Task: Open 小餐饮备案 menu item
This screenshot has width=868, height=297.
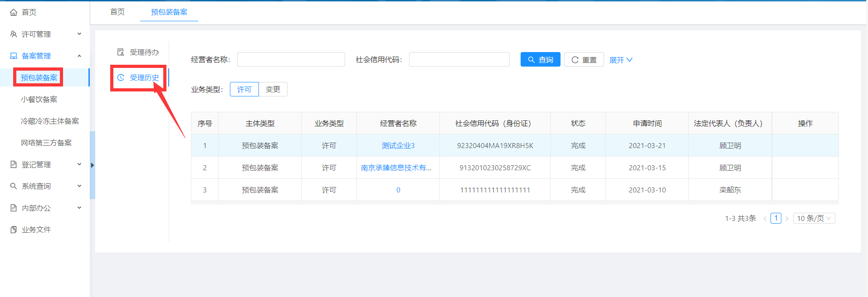Action: [x=39, y=99]
